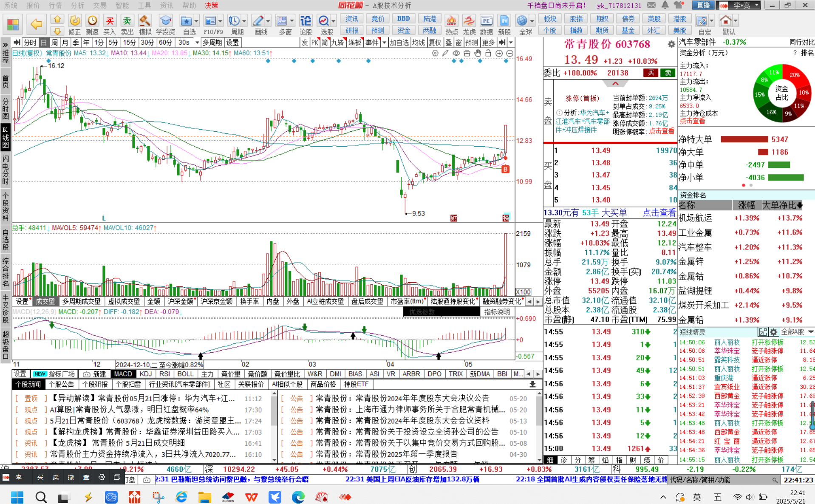Click the 论股 discussion icon

tap(306, 25)
